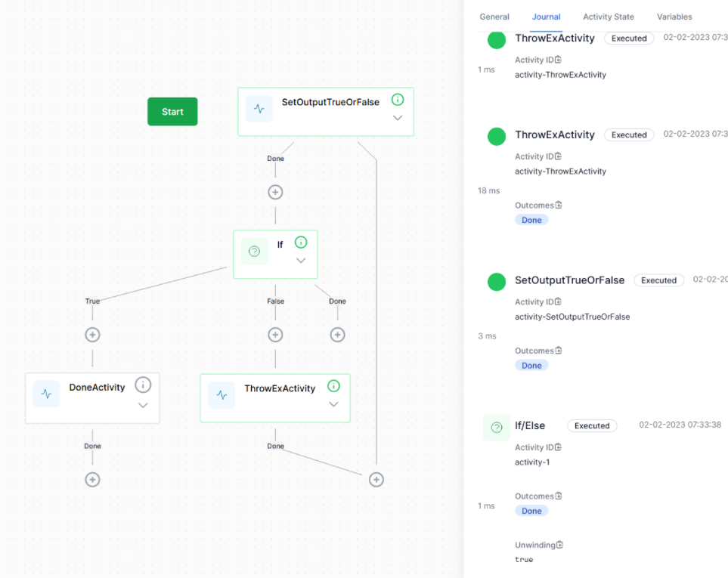
Task: Click Executed badge on If/Else entry
Action: [592, 425]
